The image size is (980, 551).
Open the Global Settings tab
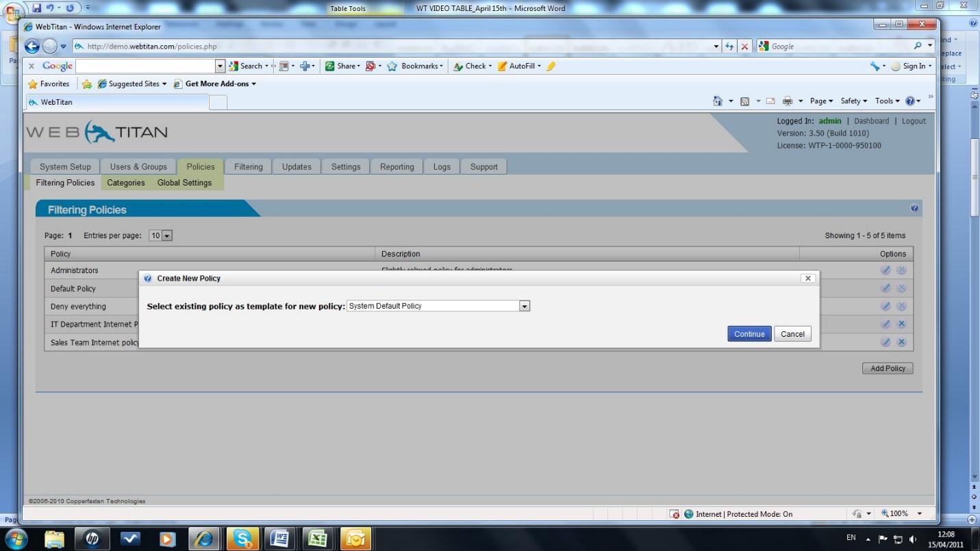click(184, 183)
